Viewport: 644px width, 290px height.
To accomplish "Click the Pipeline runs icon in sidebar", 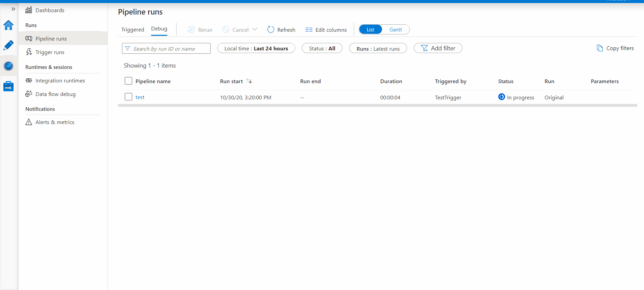I will pos(29,39).
